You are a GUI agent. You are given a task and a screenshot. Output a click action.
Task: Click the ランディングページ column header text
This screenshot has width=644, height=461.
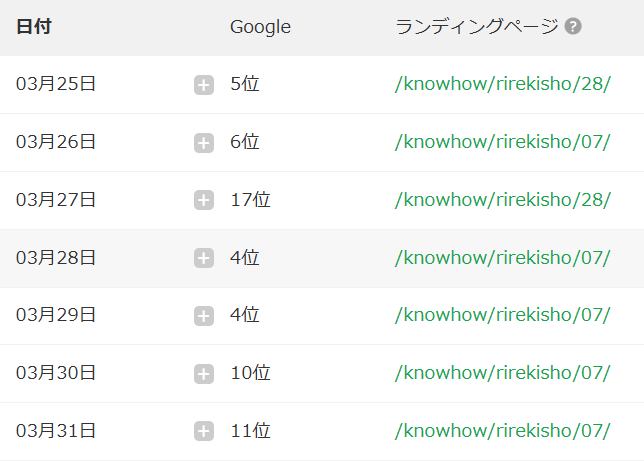477,27
